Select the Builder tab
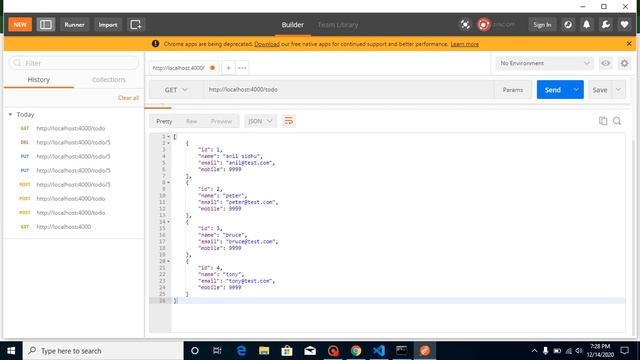Viewport: 640px width, 360px height. click(293, 25)
